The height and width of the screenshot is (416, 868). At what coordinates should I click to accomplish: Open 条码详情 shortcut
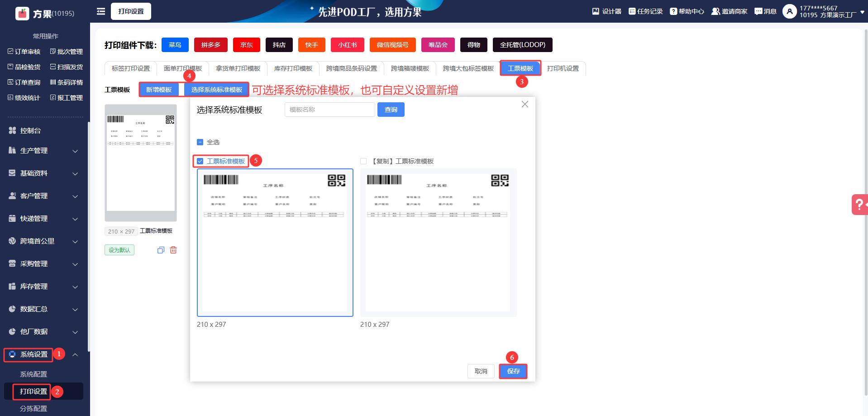[67, 82]
